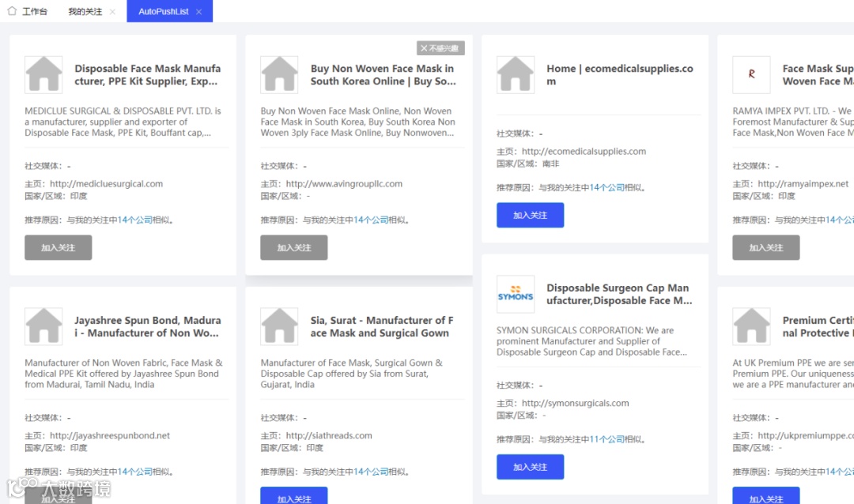Image resolution: width=854 pixels, height=504 pixels.
Task: Click homepage http://symonsurgicals.com
Action: pyautogui.click(x=575, y=404)
